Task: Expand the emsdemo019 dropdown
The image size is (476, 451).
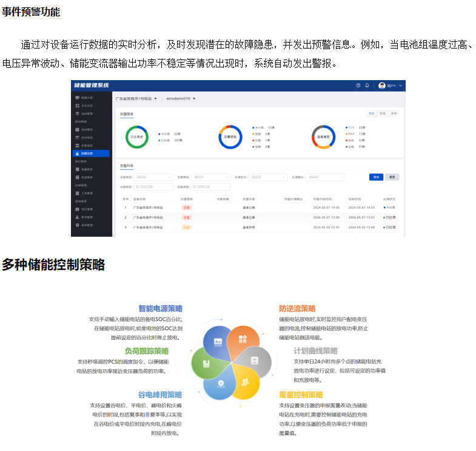Action: (x=181, y=98)
